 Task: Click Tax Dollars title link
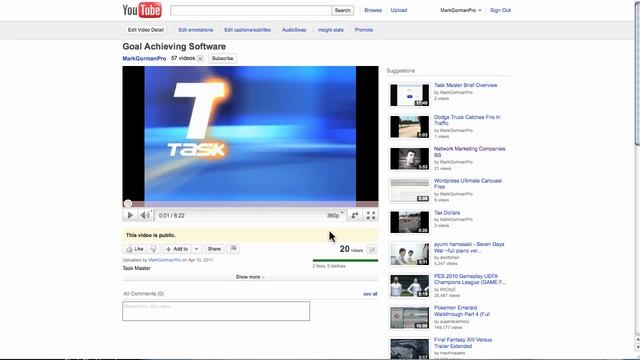(x=447, y=213)
